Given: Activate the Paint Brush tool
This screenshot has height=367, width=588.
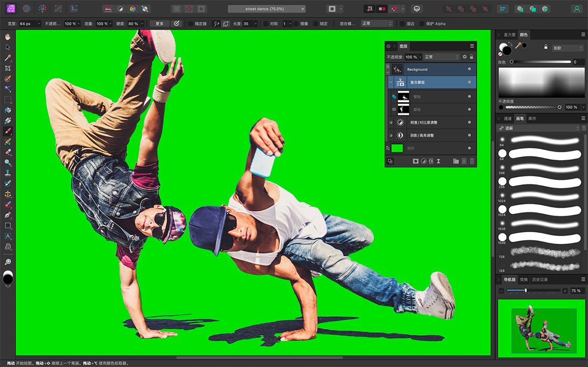Looking at the screenshot, I should pos(8,131).
